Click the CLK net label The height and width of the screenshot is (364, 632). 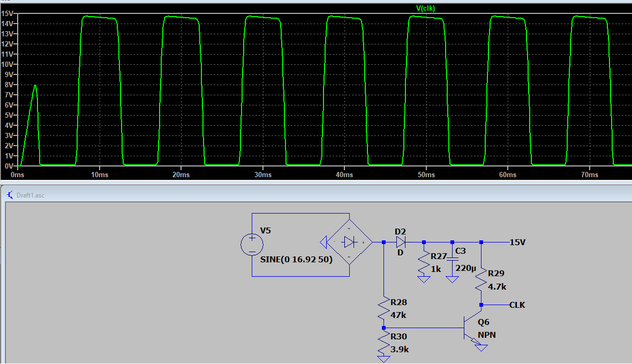coord(517,305)
